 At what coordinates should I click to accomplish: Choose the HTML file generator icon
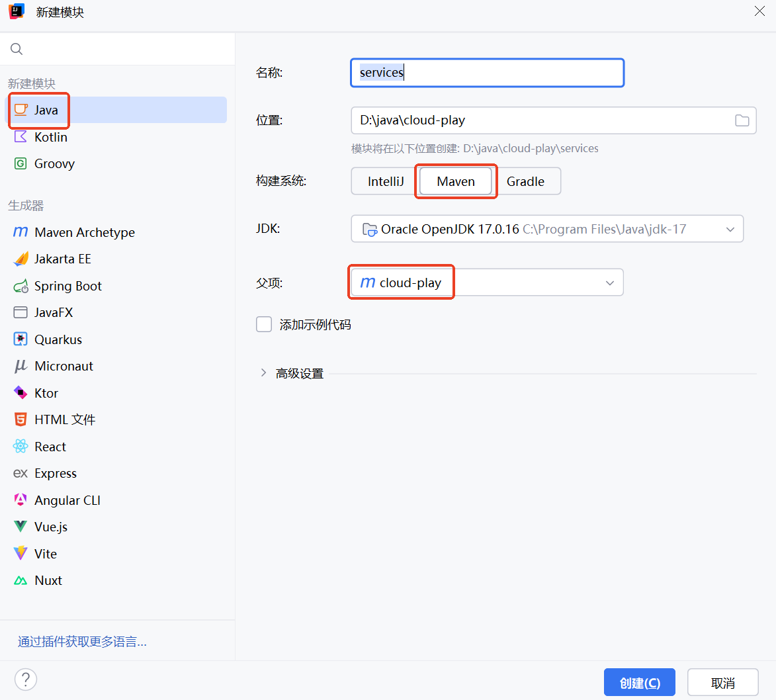(21, 419)
